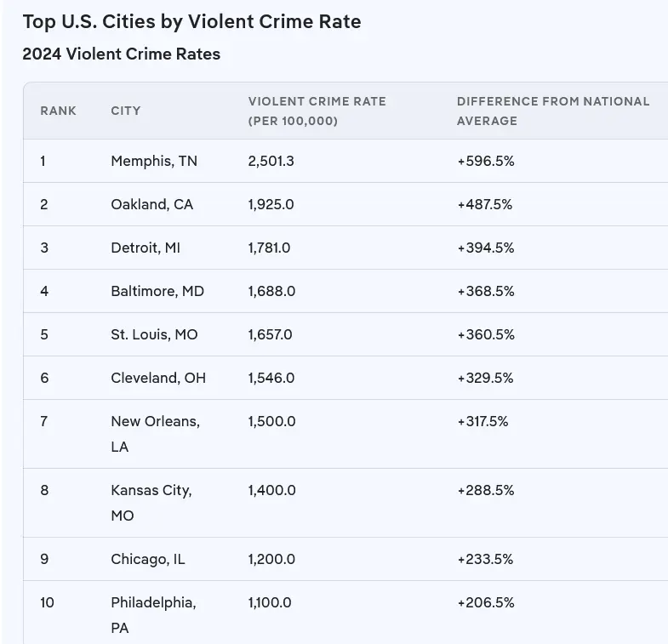Select Baltimore, MD in the table
Viewport: 668px width, 644px height.
tap(157, 291)
